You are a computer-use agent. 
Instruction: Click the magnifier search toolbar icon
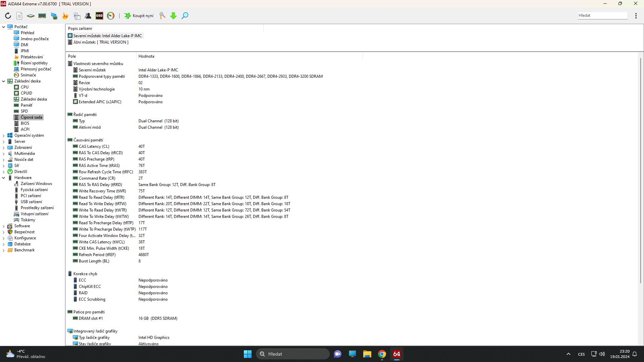tap(185, 16)
